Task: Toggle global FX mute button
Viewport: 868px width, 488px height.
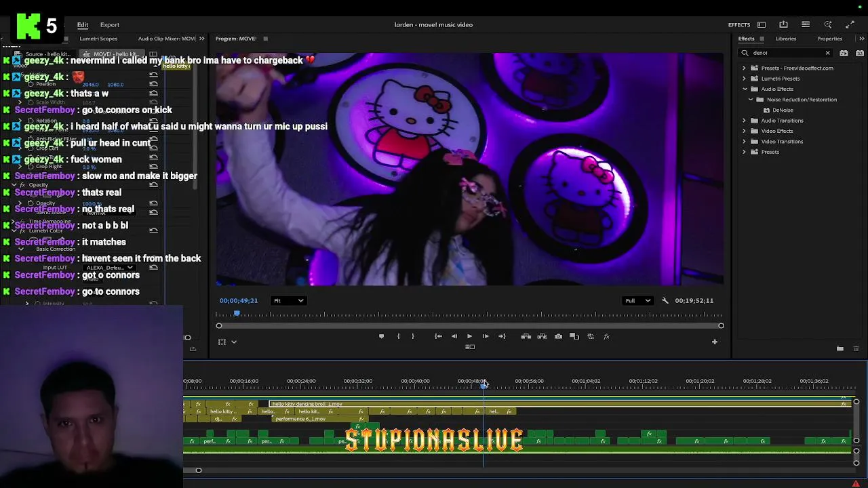Action: (606, 336)
